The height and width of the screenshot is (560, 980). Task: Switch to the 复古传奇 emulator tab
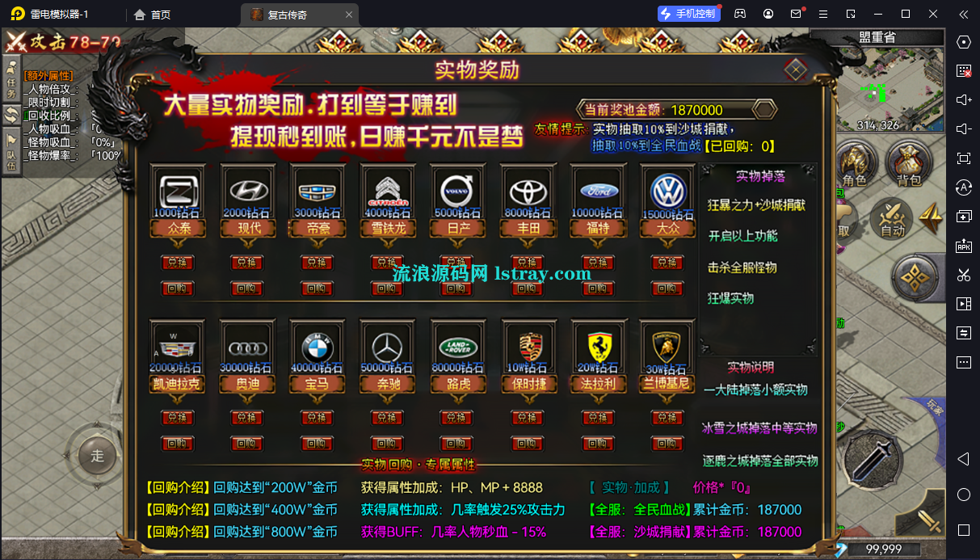tap(299, 14)
